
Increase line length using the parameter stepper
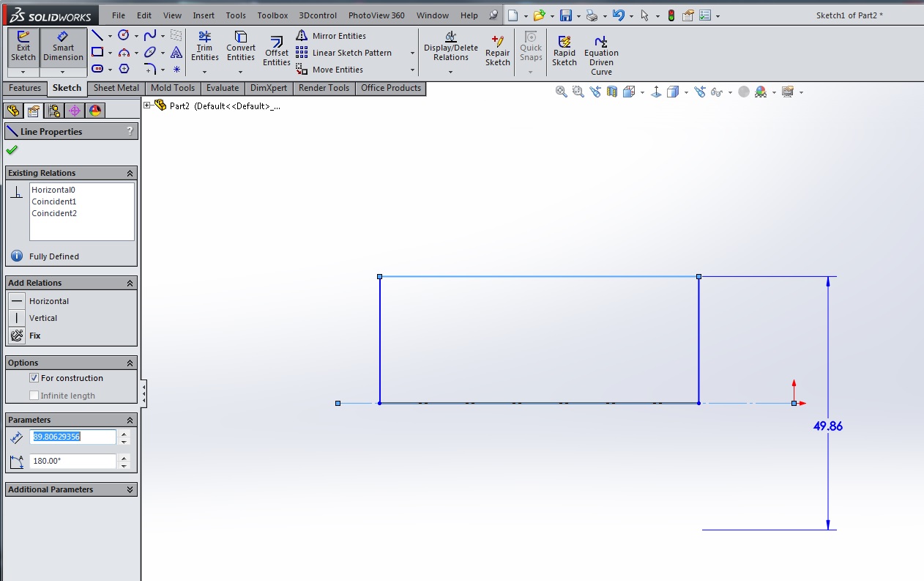point(122,433)
